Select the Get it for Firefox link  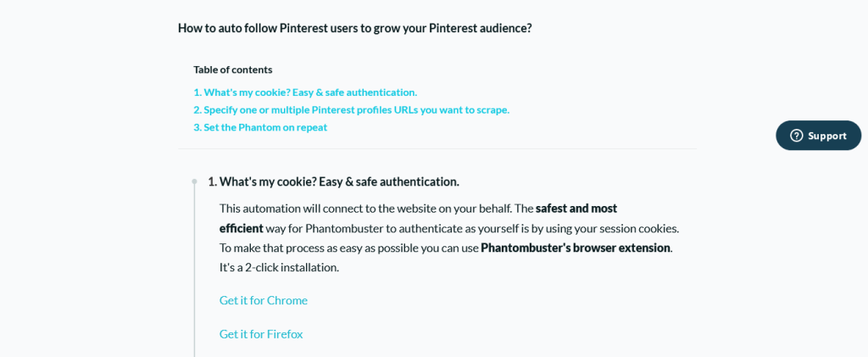[261, 334]
